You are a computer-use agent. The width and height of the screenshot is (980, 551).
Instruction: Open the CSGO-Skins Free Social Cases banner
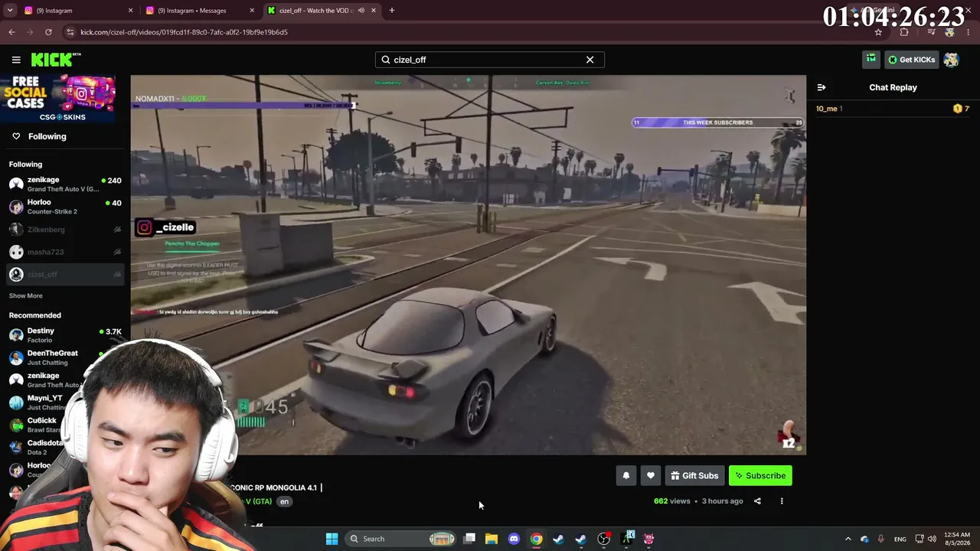point(58,99)
